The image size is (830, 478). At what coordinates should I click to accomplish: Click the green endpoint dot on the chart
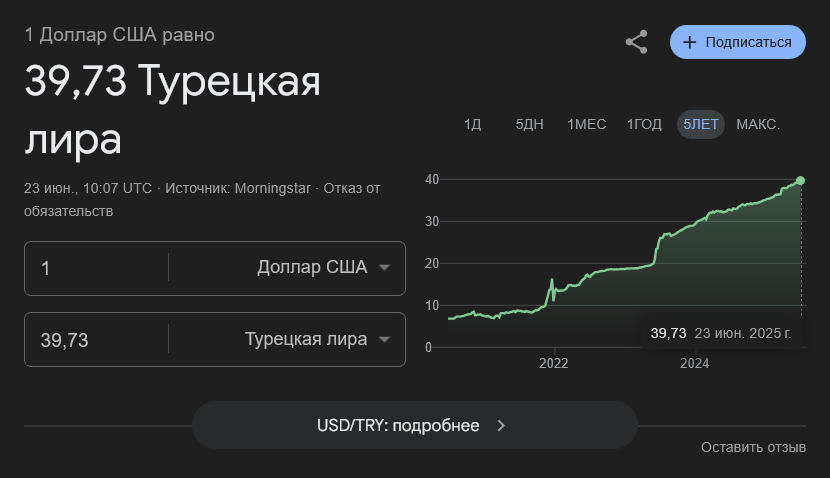coord(800,181)
